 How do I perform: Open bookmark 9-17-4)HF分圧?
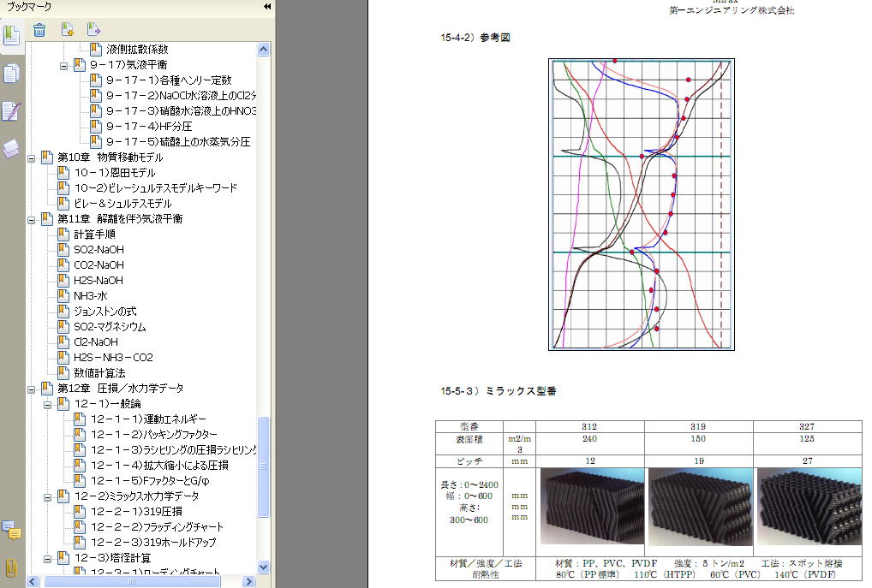[x=148, y=126]
